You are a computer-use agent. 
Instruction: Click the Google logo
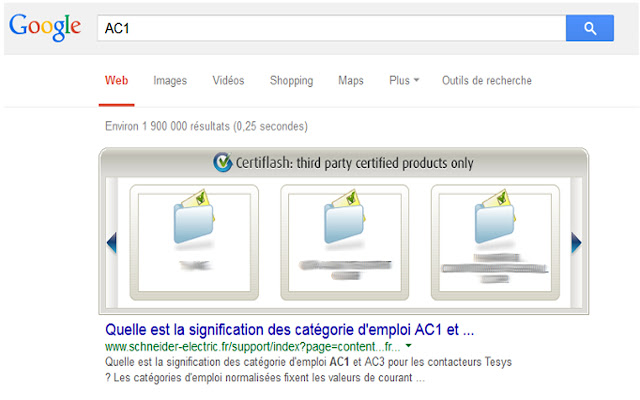45,27
